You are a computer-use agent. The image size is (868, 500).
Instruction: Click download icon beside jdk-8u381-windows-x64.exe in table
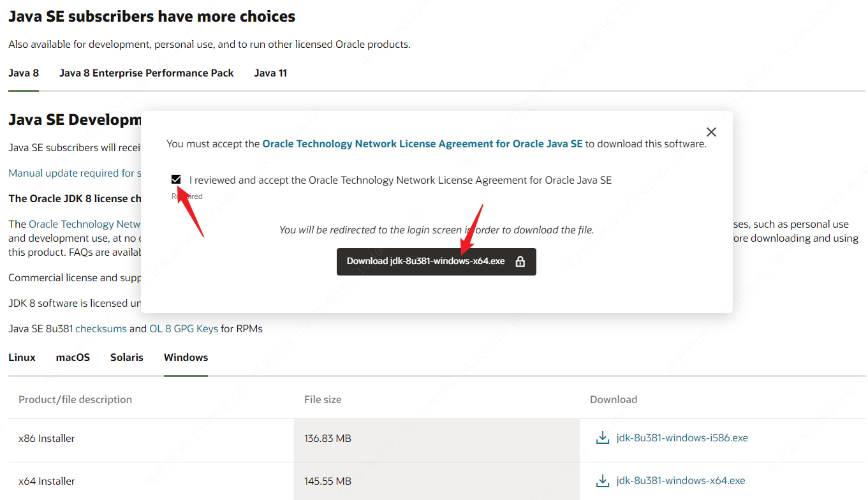coord(601,481)
